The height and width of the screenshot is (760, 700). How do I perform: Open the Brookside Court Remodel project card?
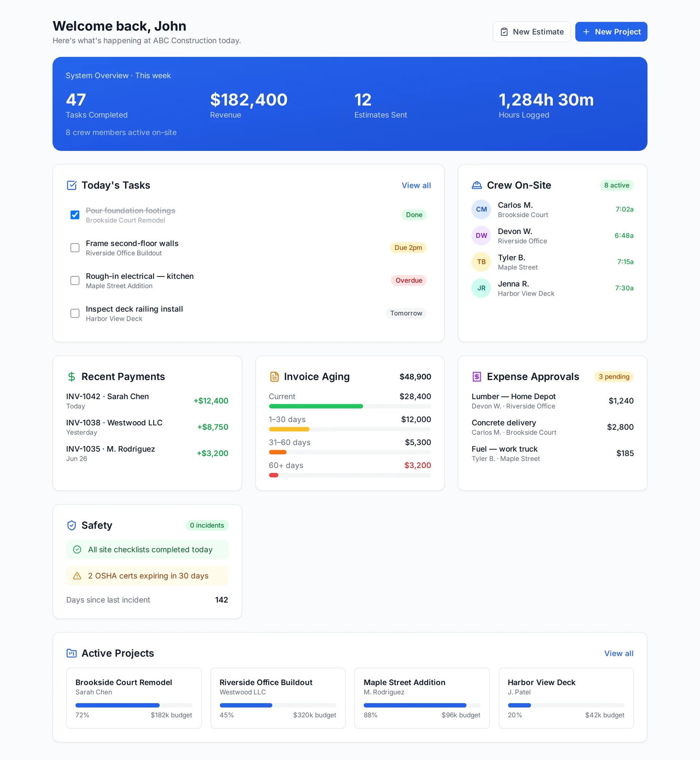[134, 698]
